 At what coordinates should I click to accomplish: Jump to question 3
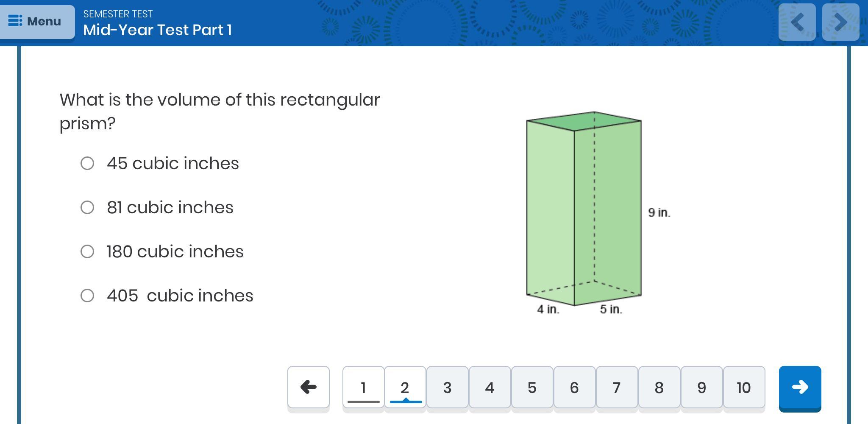click(447, 388)
